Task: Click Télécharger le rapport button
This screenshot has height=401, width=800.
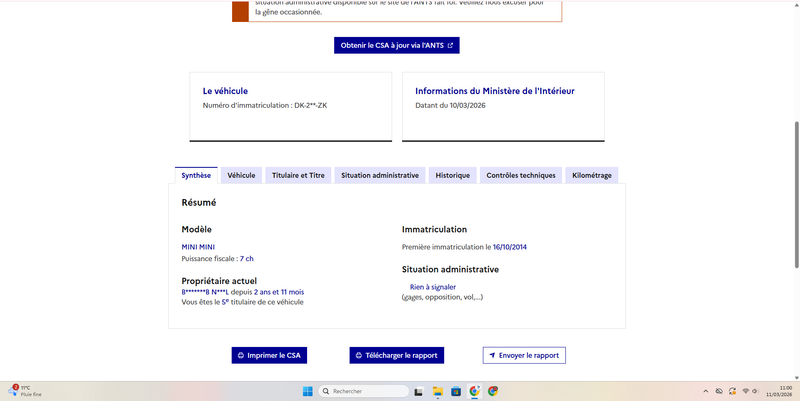Action: [396, 355]
